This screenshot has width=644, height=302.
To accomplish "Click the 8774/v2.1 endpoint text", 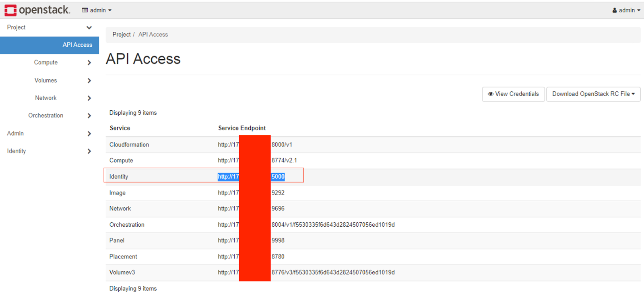I will tap(284, 160).
